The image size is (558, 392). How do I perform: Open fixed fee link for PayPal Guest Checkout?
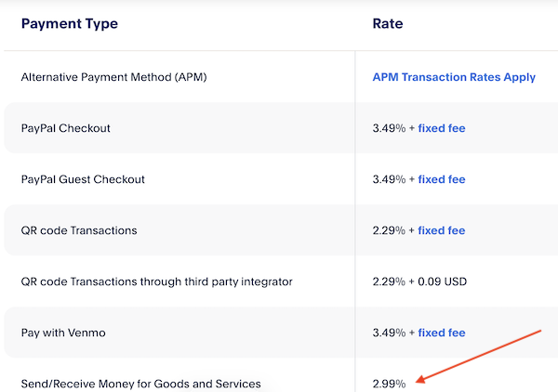click(442, 179)
